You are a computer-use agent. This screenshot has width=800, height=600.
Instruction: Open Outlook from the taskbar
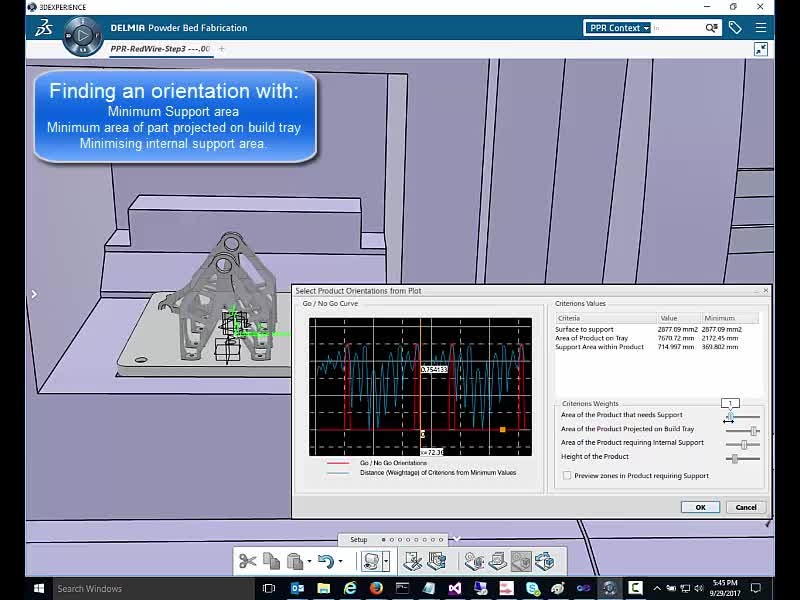tap(297, 589)
